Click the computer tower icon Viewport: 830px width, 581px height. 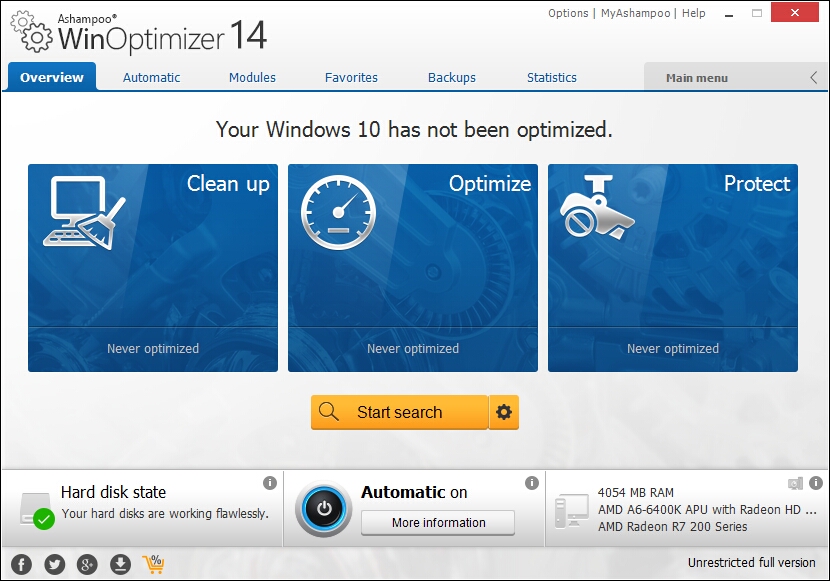[572, 511]
